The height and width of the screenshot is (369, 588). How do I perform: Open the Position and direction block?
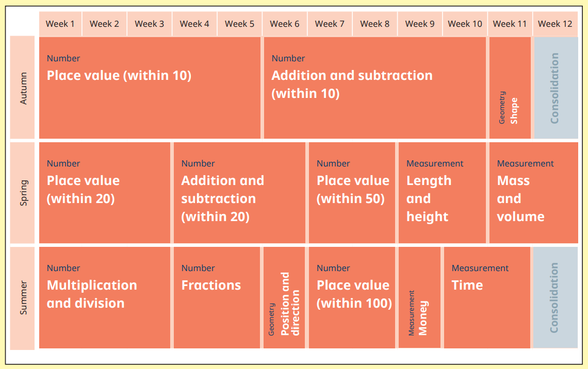(284, 297)
